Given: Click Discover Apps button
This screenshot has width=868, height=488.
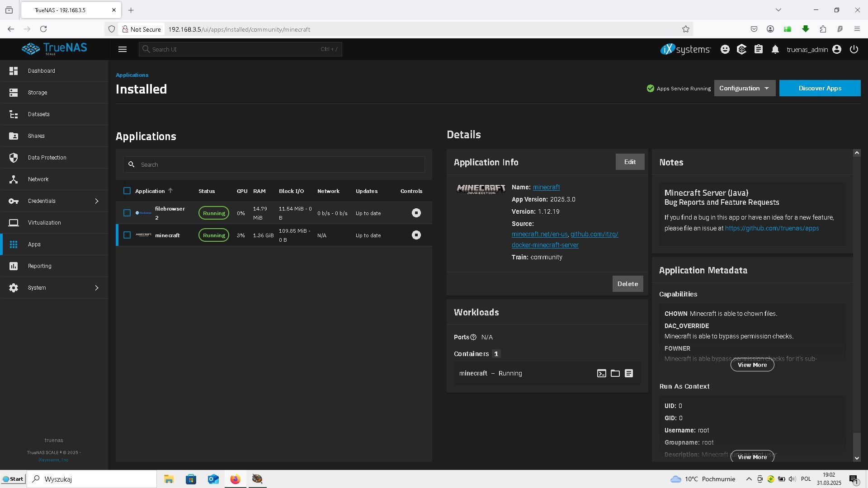Looking at the screenshot, I should click(x=820, y=88).
